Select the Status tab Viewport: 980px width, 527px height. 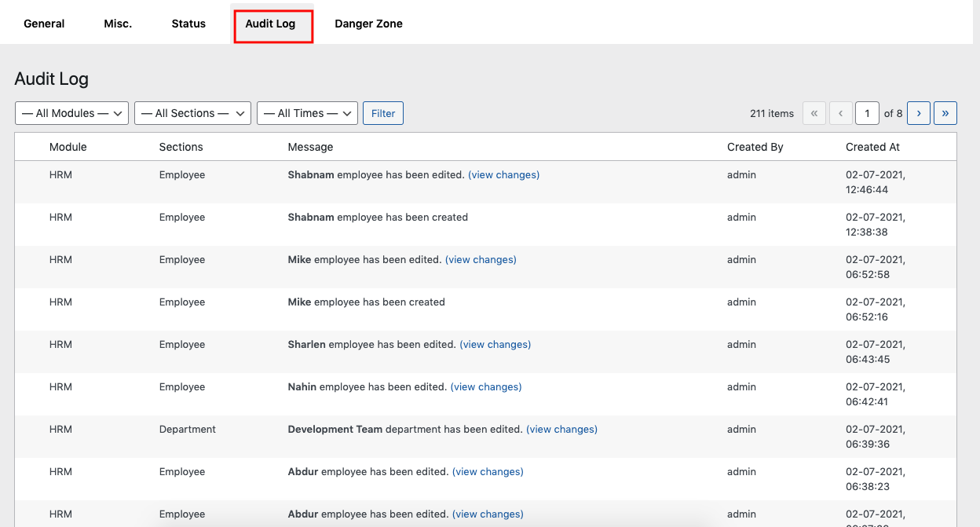click(x=188, y=24)
